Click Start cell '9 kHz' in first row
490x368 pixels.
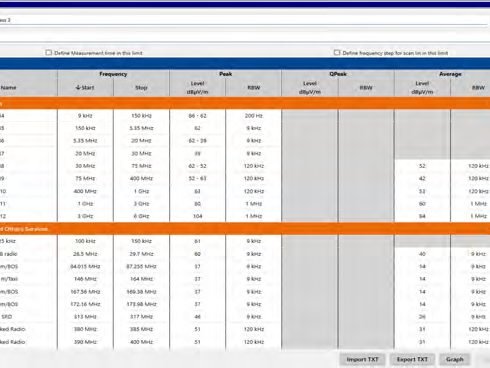(85, 116)
